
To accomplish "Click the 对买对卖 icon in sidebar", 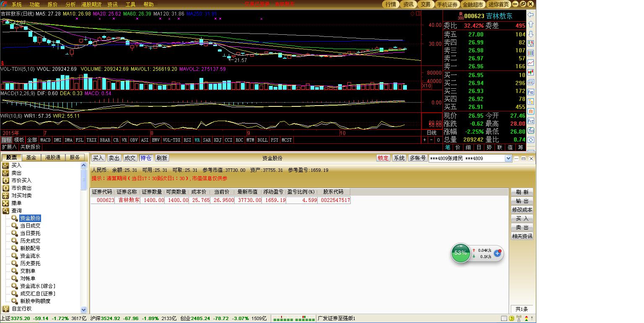I will (x=5, y=196).
